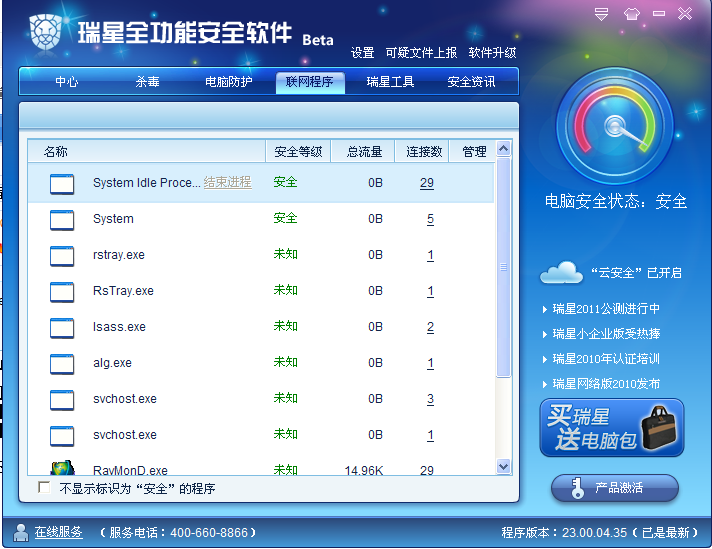712x549 pixels.
Task: Select the RsTray.exe process name
Action: (x=123, y=291)
